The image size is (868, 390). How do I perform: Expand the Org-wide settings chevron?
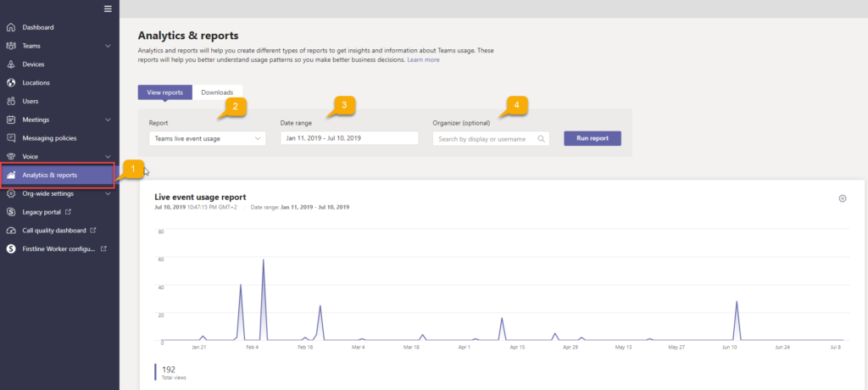(108, 194)
